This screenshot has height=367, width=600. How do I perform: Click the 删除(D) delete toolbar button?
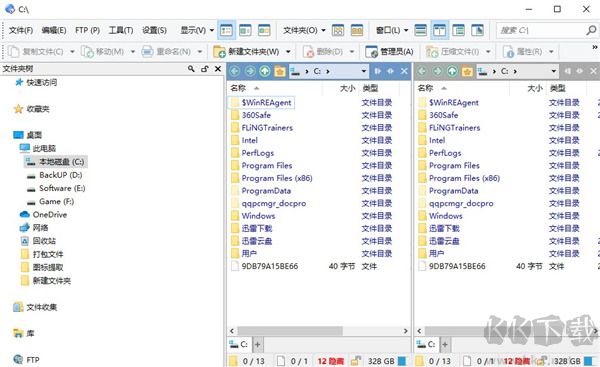point(323,51)
